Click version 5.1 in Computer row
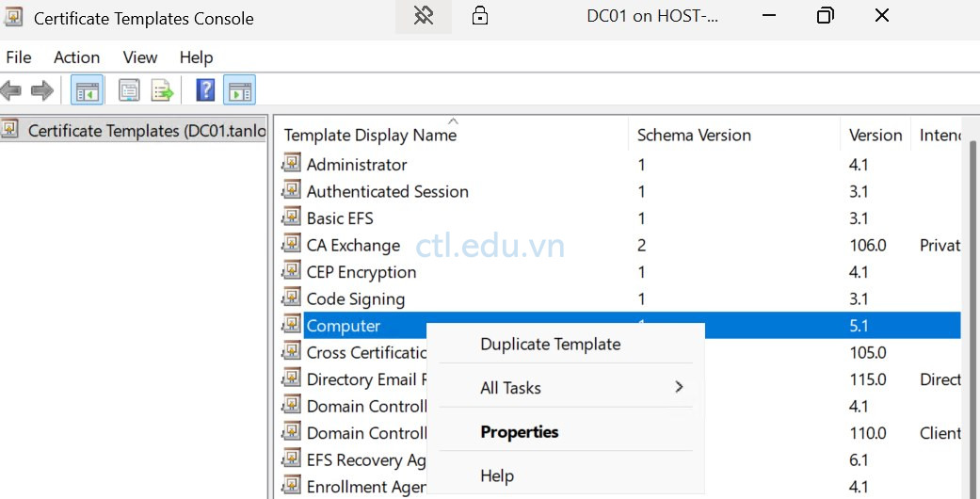The width and height of the screenshot is (980, 499). point(859,327)
